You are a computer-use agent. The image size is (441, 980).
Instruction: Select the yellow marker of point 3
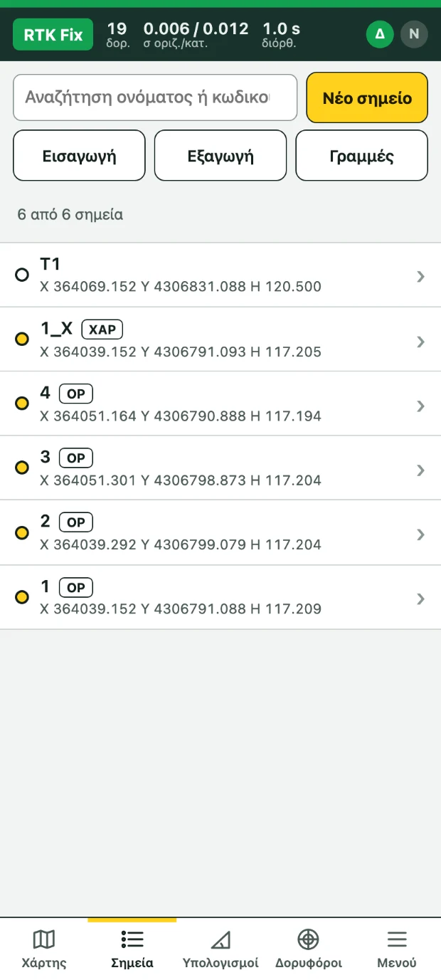point(22,468)
